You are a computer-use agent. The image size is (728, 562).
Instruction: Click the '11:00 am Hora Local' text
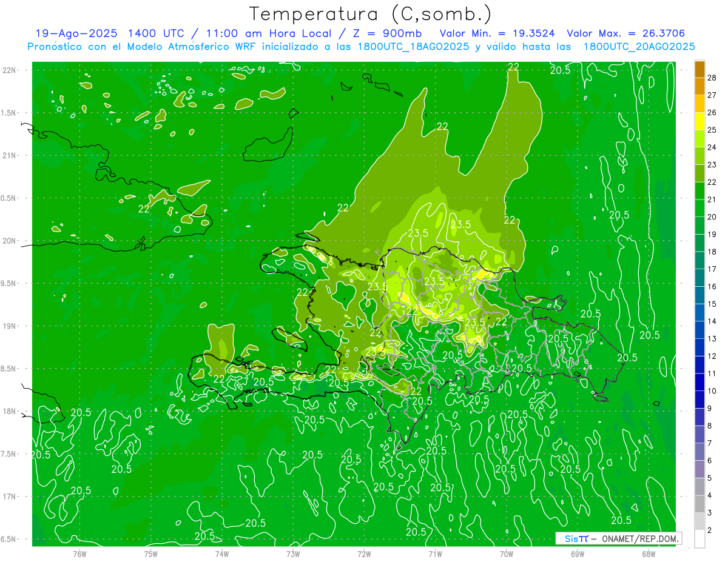pyautogui.click(x=265, y=33)
